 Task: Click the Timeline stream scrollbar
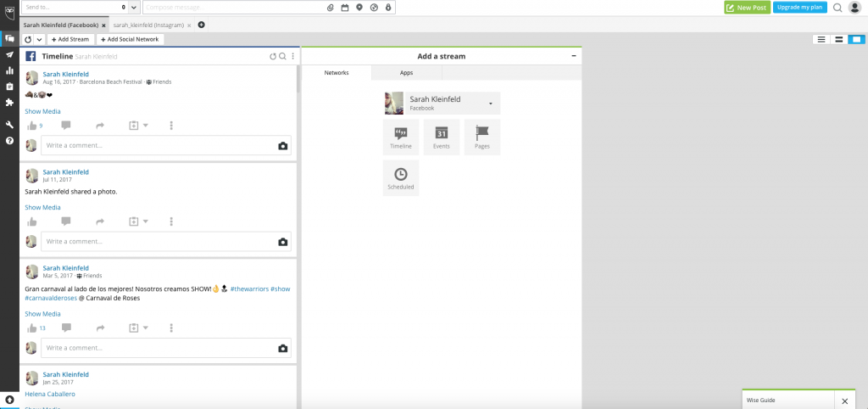[299, 79]
